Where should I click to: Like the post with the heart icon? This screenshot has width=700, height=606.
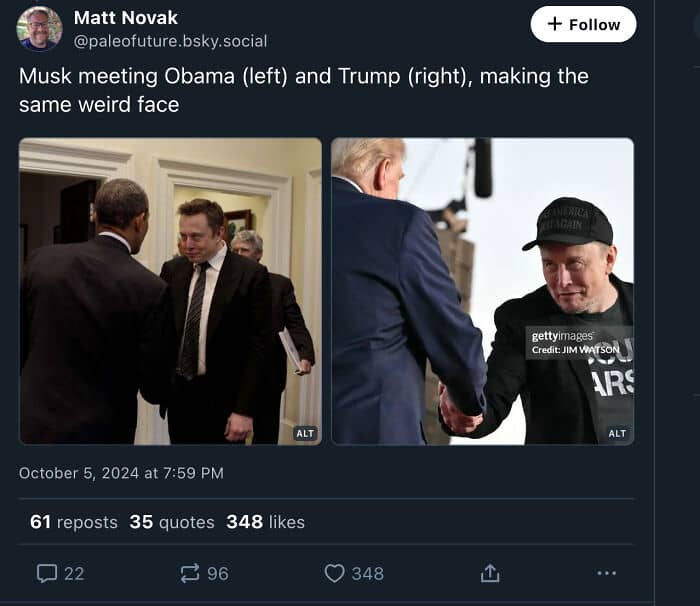click(334, 573)
